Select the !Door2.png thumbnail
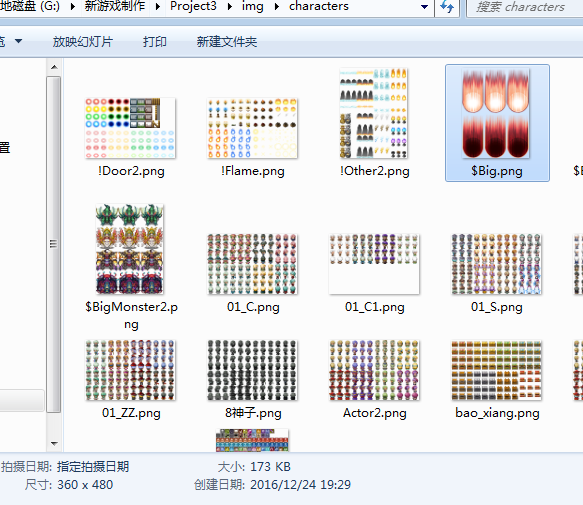583x505 pixels. (130, 128)
